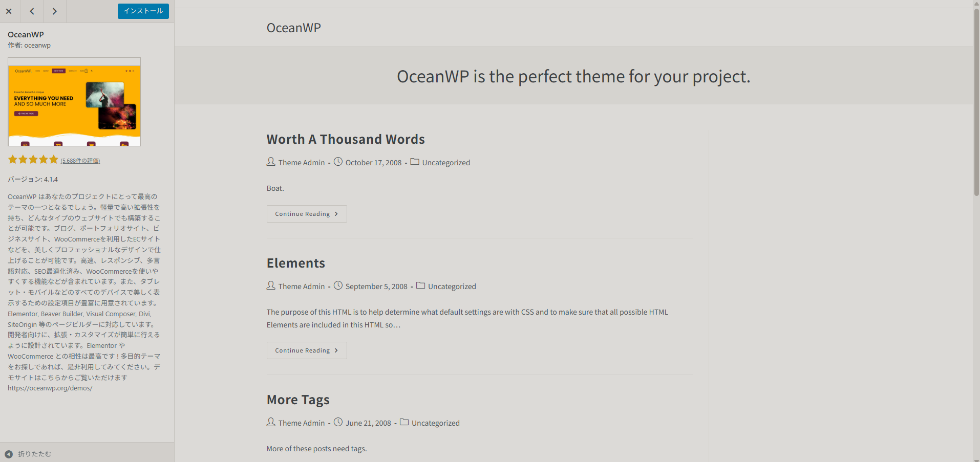Open the 5,688件の評価 ratings link

[80, 161]
